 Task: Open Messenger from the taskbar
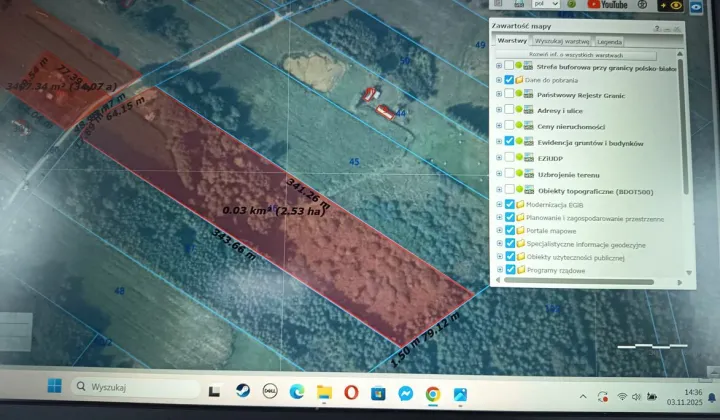[405, 393]
